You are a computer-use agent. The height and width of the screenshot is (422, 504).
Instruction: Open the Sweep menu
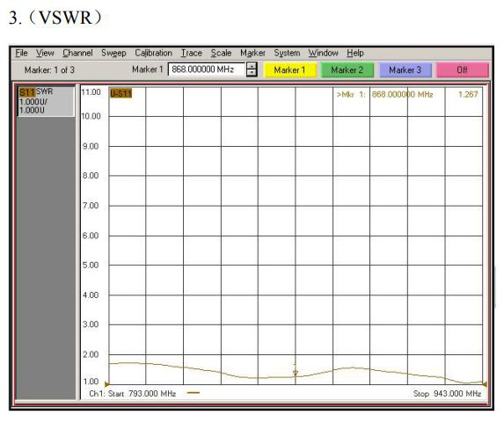coord(113,53)
